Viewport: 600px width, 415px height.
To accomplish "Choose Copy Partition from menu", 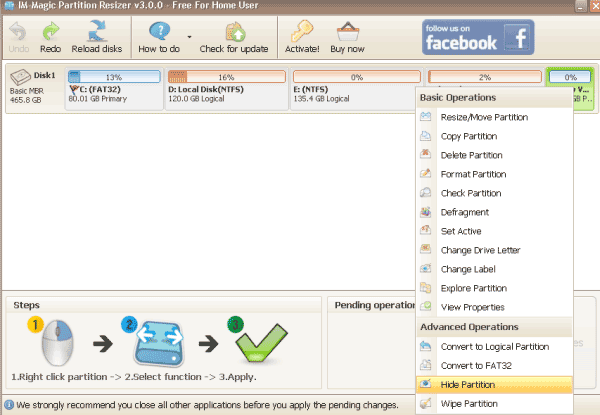I will click(494, 136).
